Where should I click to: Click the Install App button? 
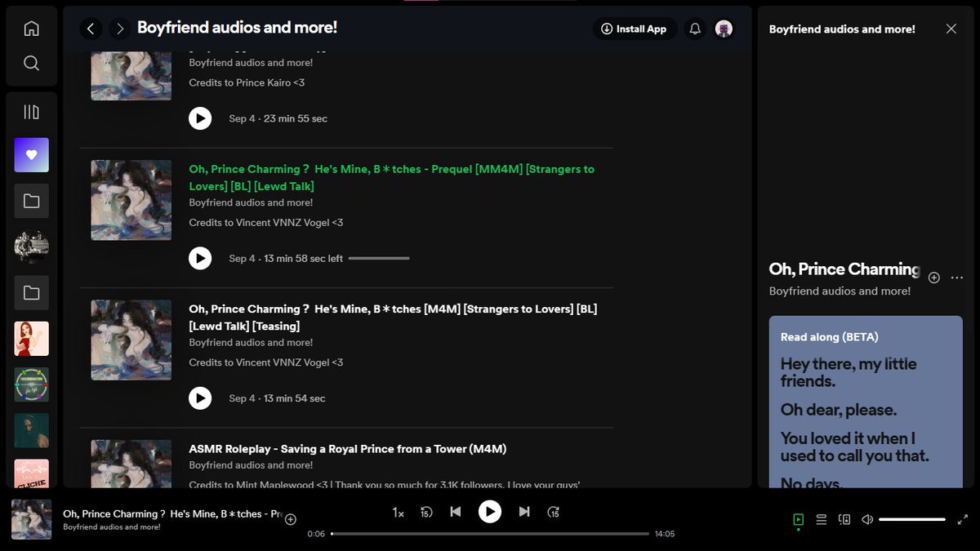pos(634,29)
